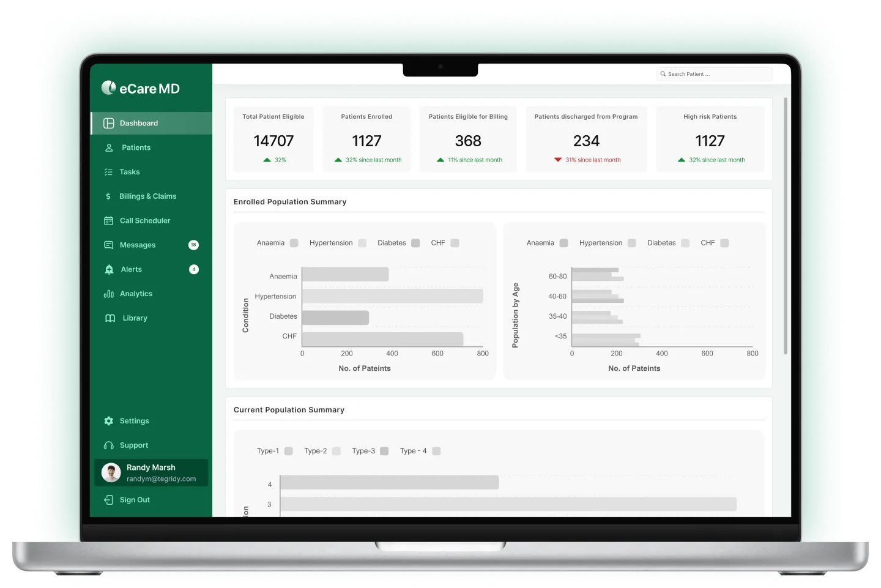Click the Patients Enrolled card
This screenshot has width=881, height=588.
[366, 139]
